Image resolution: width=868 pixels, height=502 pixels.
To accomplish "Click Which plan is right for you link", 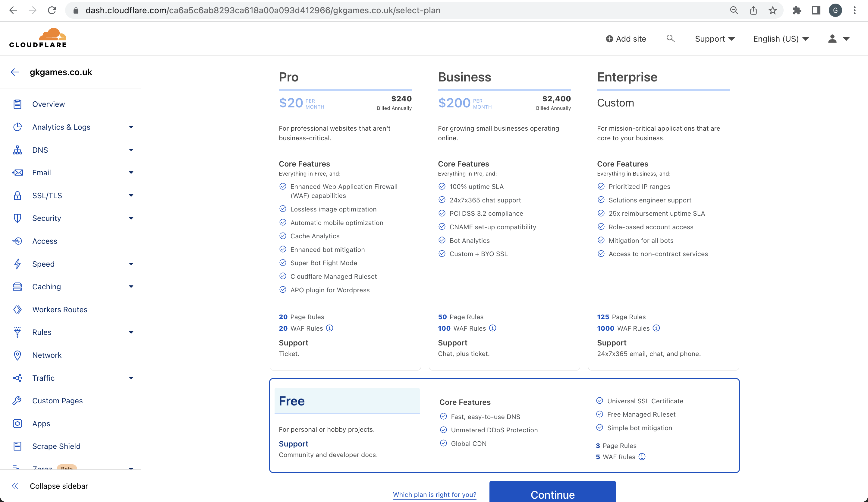I will pyautogui.click(x=435, y=495).
